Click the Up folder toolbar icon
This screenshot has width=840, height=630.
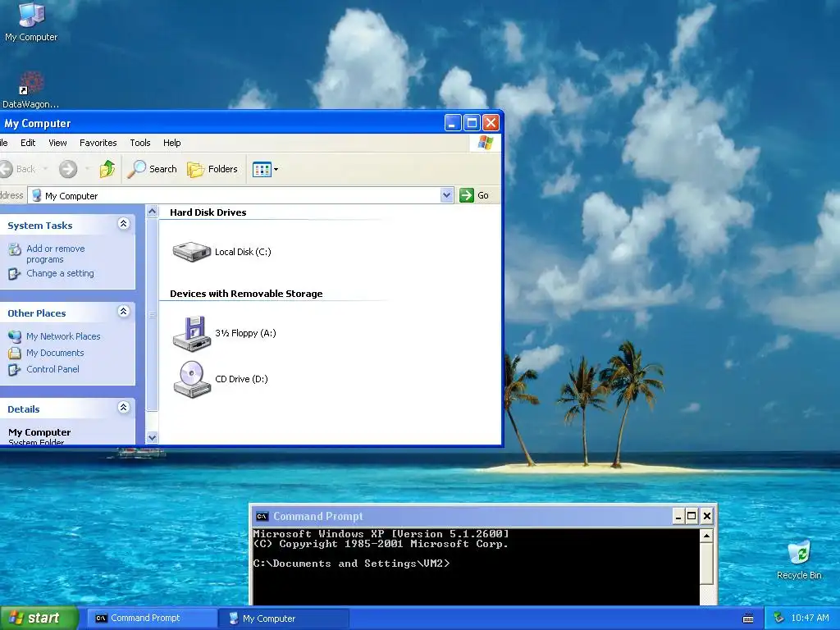[x=107, y=169]
